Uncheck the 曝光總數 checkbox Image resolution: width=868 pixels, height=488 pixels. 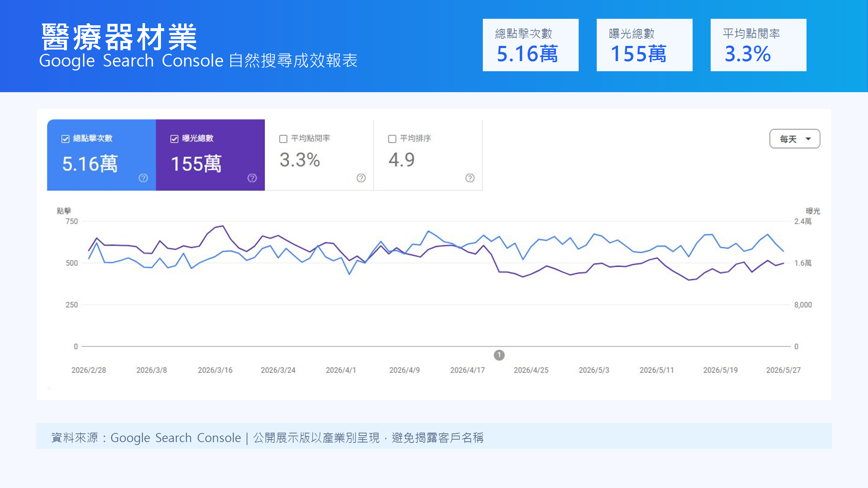pyautogui.click(x=174, y=139)
